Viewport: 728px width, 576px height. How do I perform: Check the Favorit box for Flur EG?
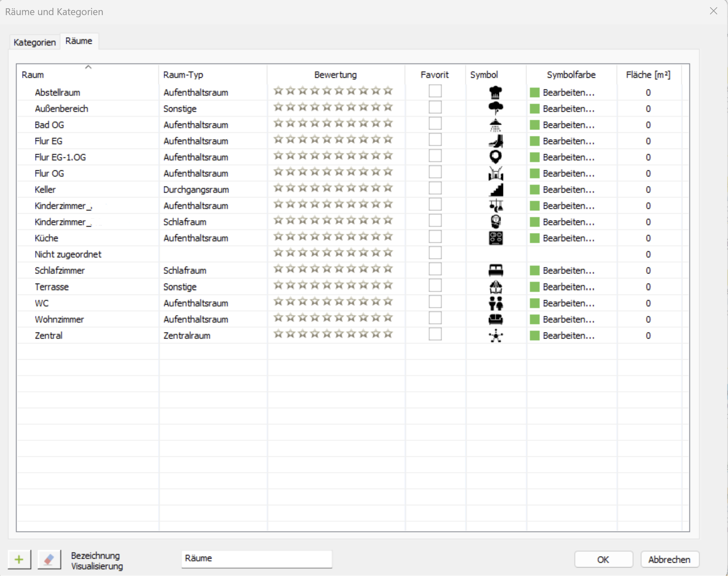click(435, 140)
